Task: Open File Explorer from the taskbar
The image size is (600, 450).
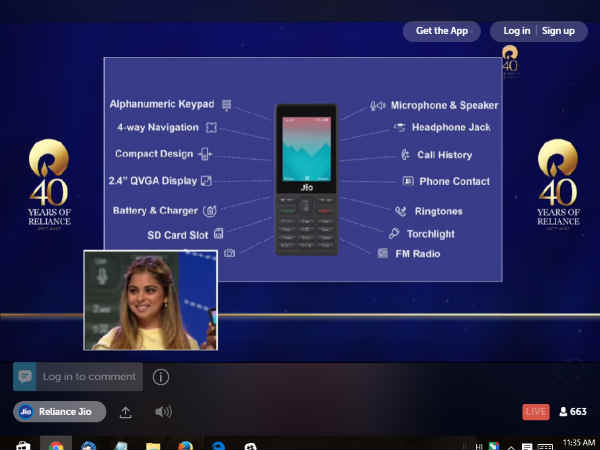Action: coord(153,447)
